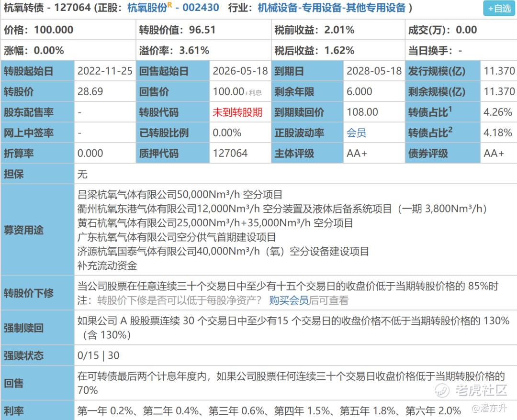This screenshot has width=517, height=420.
Task: Click the 回售 condition text
Action: (291, 383)
